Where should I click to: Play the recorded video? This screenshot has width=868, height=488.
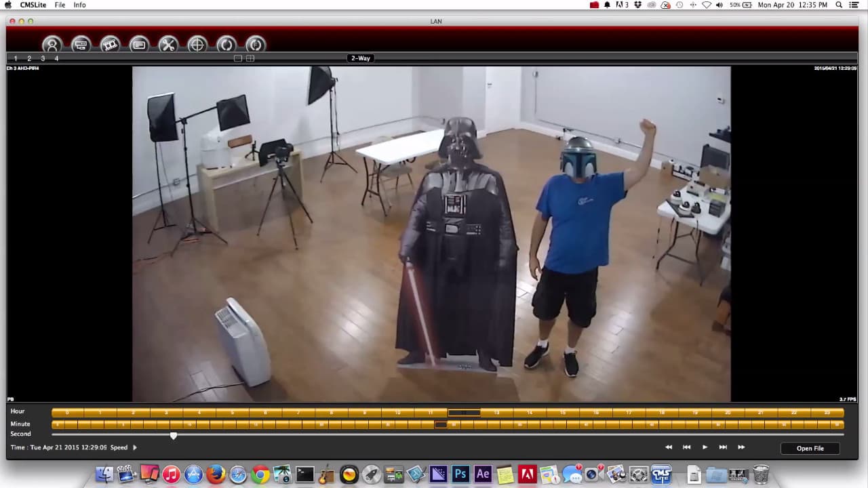(x=705, y=447)
